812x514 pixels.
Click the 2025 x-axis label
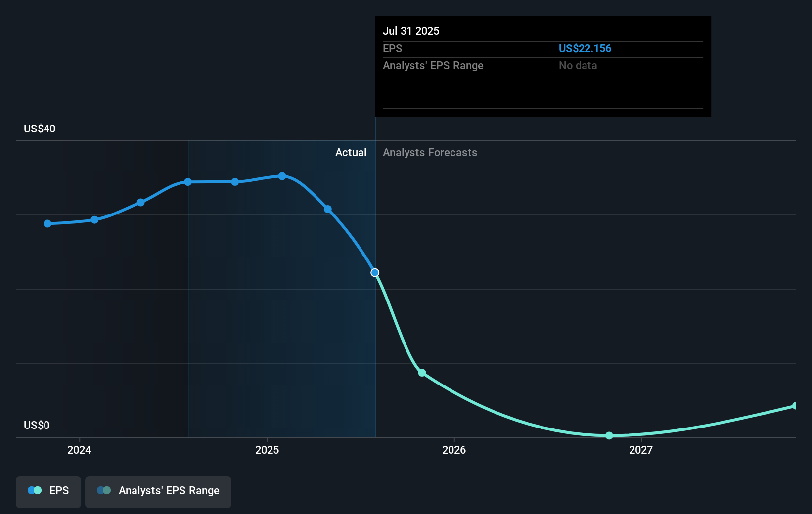pyautogui.click(x=267, y=450)
